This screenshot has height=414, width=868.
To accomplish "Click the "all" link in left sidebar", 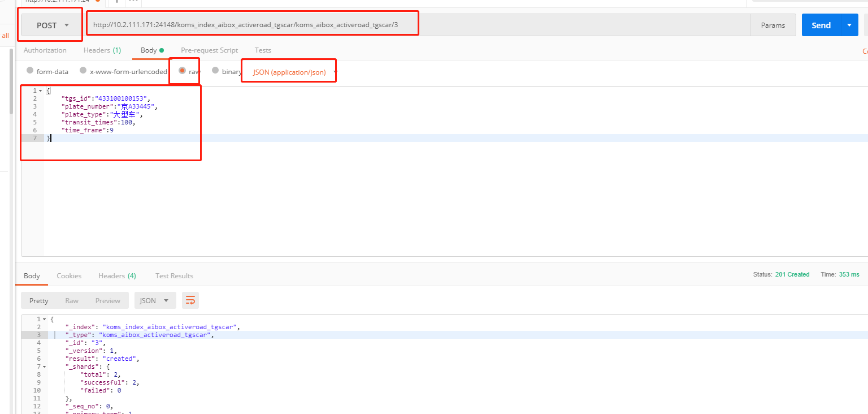I will [5, 36].
